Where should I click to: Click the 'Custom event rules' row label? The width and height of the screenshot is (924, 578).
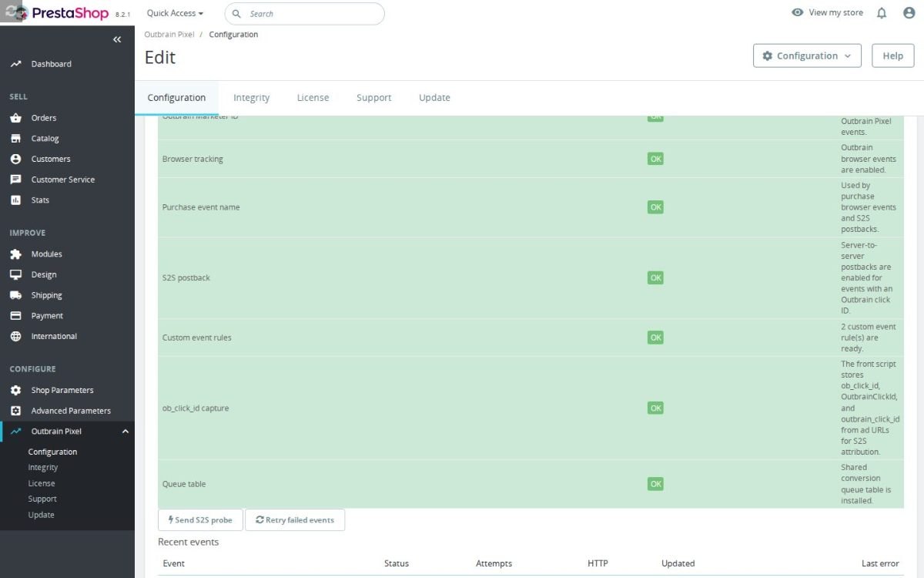[197, 338]
